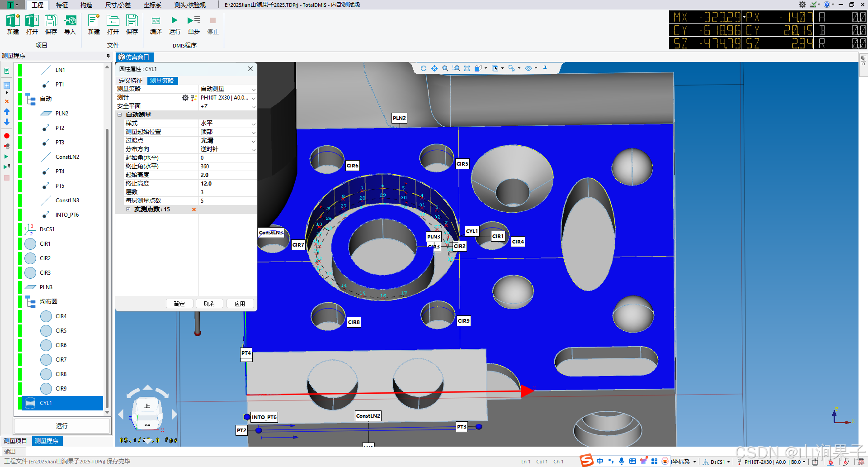Edit the 终止高度 value 12.0

tap(227, 184)
